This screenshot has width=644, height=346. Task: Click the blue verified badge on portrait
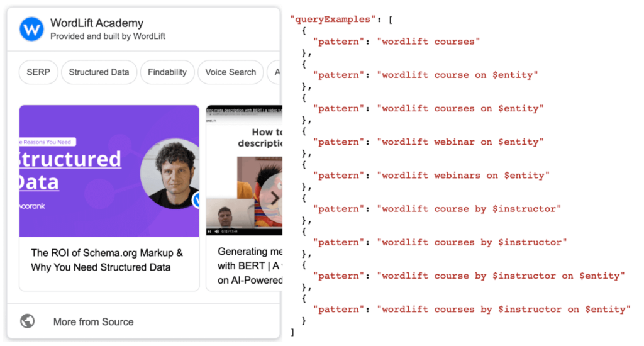(x=196, y=199)
